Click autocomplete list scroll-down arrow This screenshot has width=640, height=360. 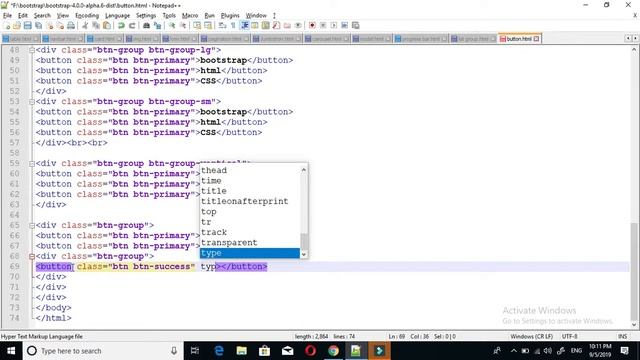pos(304,254)
